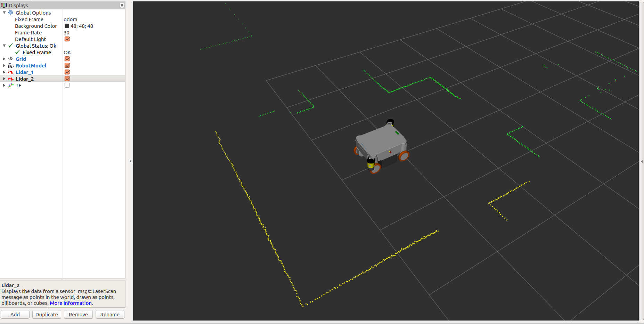The image size is (644, 324).
Task: Click the Global Status green checkmark icon
Action: 11,46
